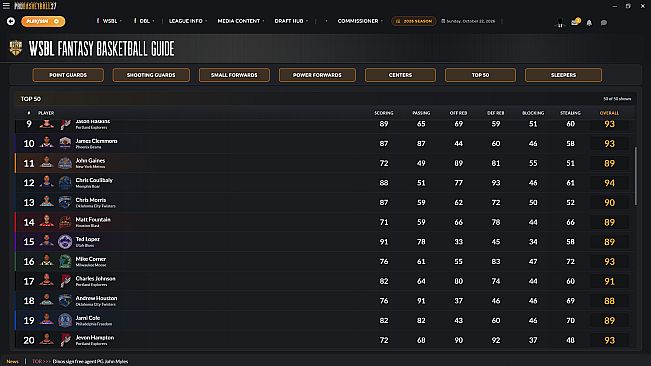Expand the League Info menu
The image size is (651, 366).
pos(188,21)
